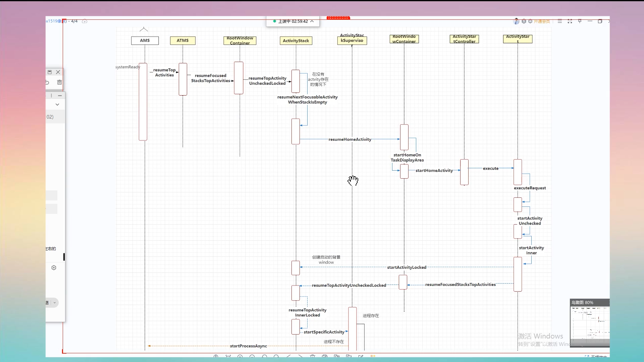The width and height of the screenshot is (644, 362).
Task: Open the hamburger menu in viewer title bar
Action: point(559,21)
